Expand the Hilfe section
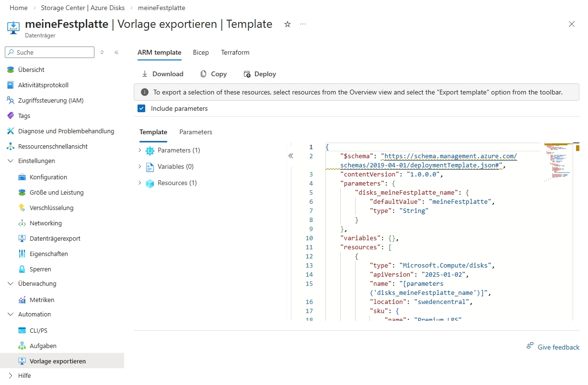588x385 pixels. click(x=11, y=375)
